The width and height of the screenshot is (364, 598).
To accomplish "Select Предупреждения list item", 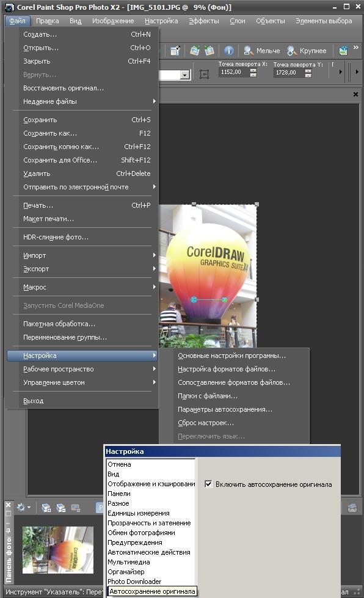I will point(151,542).
